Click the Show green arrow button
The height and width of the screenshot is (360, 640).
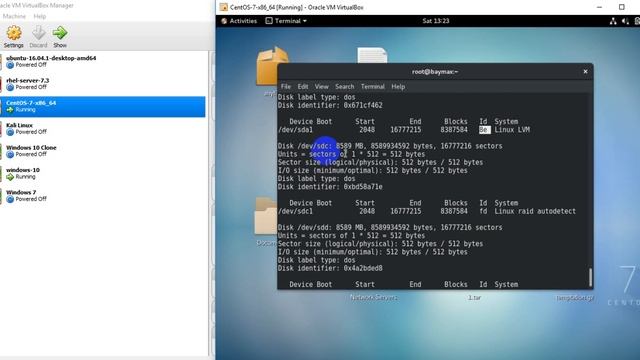click(x=60, y=36)
